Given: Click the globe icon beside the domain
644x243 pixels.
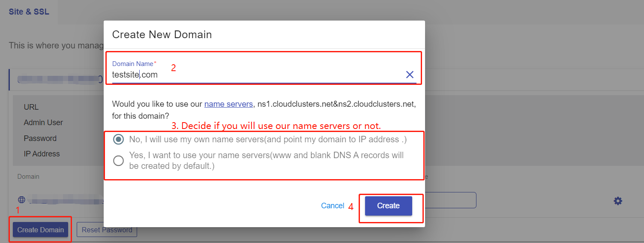Looking at the screenshot, I should coord(21,200).
